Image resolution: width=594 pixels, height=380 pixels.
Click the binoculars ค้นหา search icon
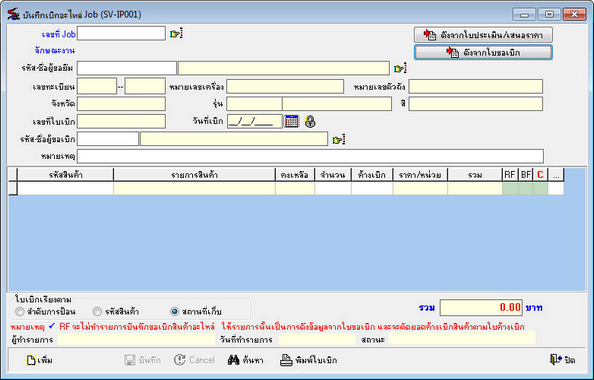[233, 360]
